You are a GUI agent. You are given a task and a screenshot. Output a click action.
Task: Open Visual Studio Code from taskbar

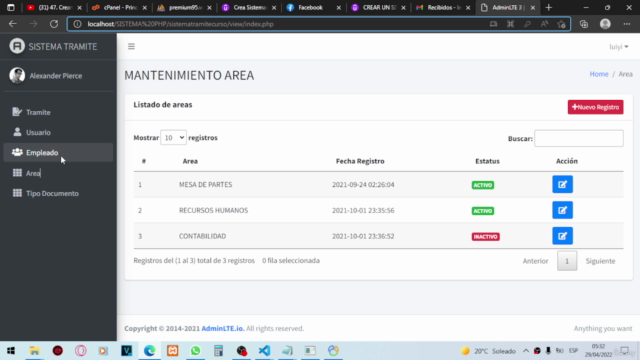coord(264,351)
